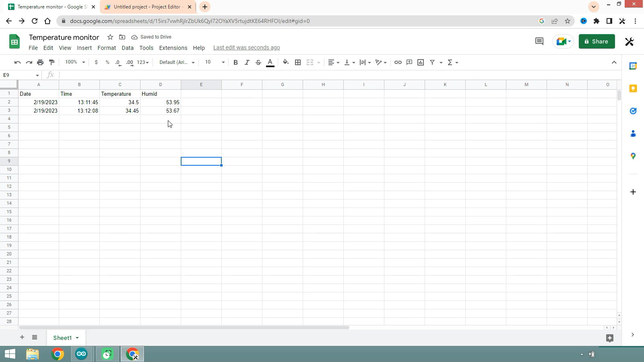Add a new sheet
Image resolution: width=644 pixels, height=362 pixels.
[x=22, y=337]
